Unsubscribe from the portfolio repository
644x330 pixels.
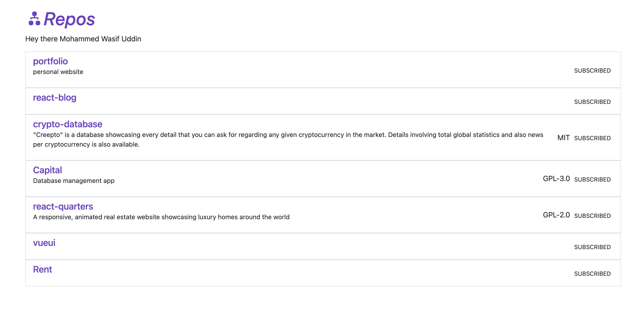593,71
